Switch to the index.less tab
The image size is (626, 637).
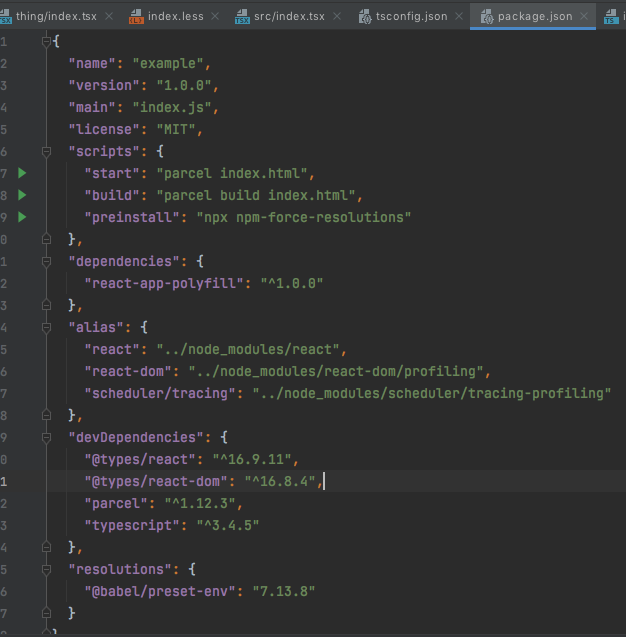tap(175, 16)
